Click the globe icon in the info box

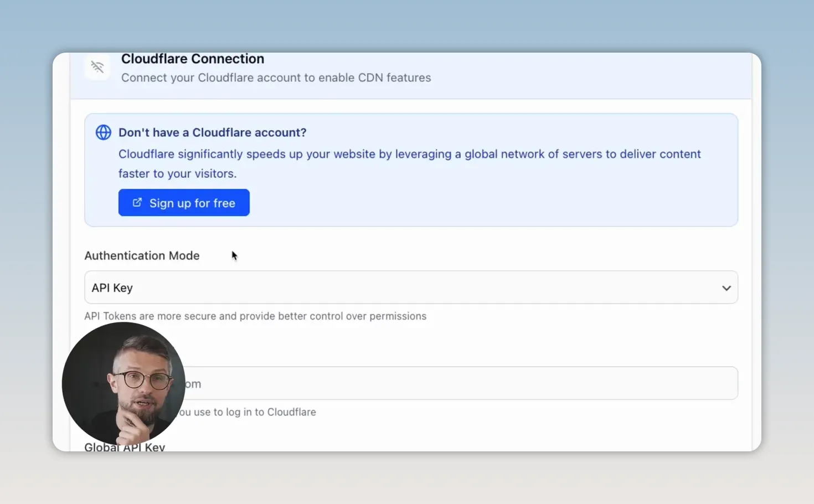(104, 132)
